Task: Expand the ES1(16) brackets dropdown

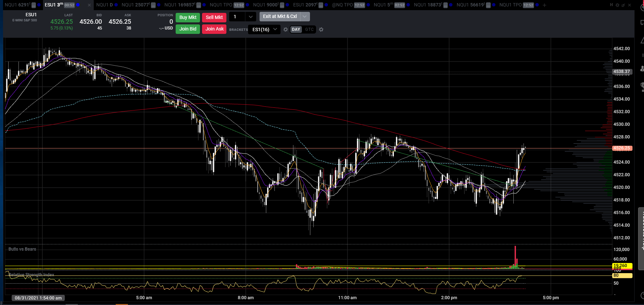Action: (275, 29)
